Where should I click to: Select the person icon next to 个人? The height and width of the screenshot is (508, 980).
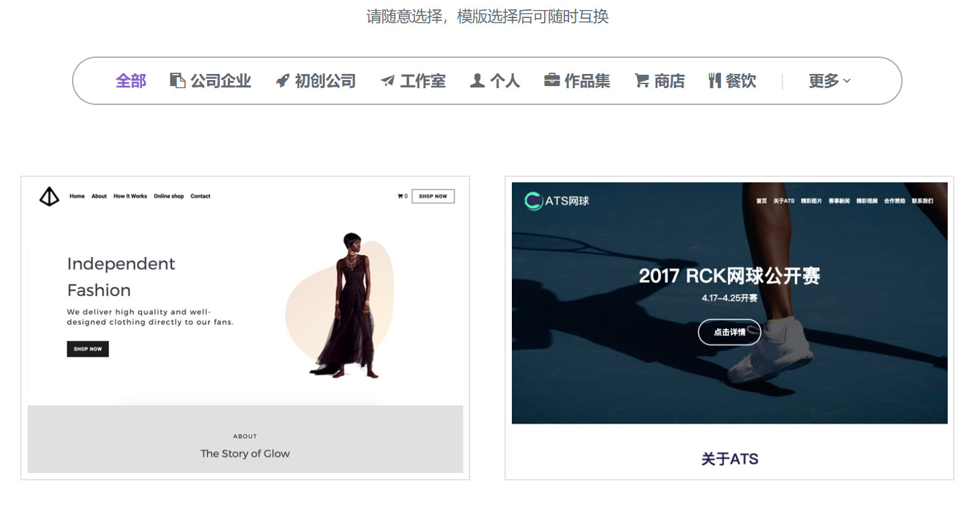pos(477,80)
